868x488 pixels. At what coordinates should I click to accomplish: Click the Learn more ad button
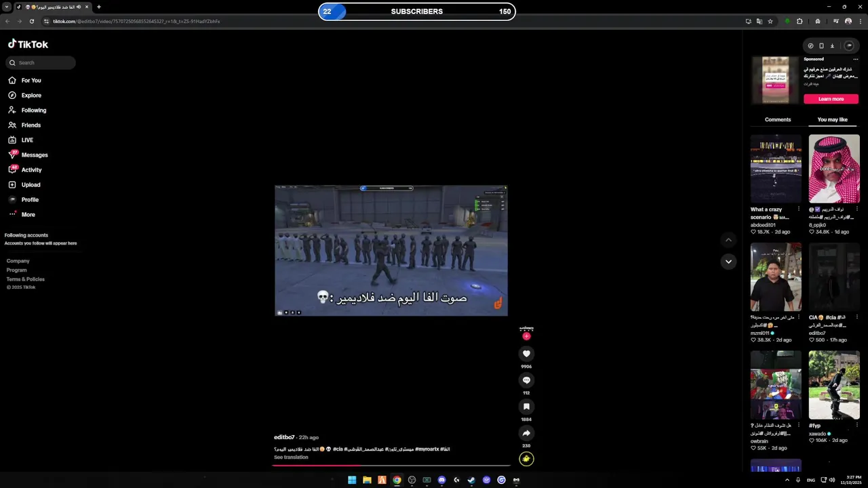[831, 99]
